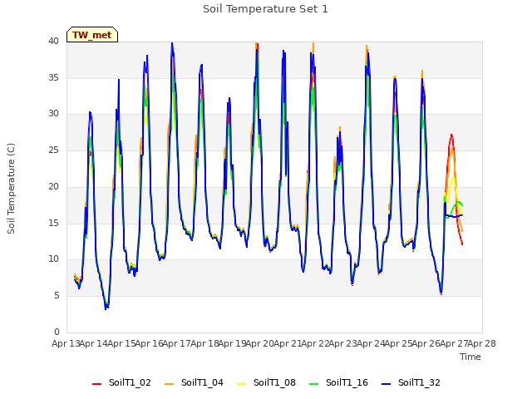The image size is (532, 399).
Task: Click the green SoilT1_16 legend swatch
Action: (314, 384)
